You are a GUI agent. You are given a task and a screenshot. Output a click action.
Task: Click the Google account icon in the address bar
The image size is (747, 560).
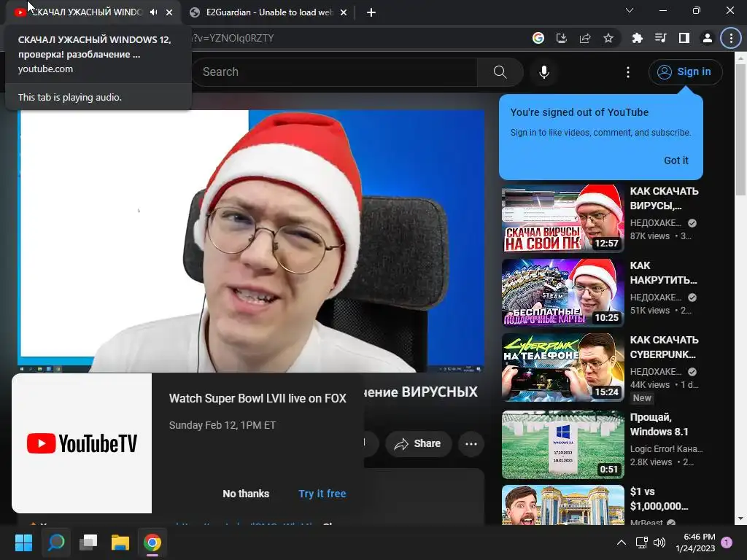point(538,38)
